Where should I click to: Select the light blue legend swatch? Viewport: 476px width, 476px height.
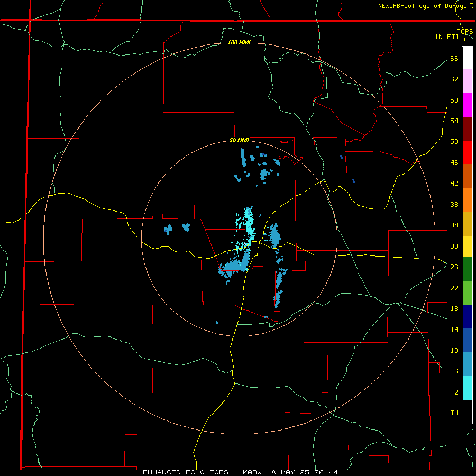tap(467, 363)
